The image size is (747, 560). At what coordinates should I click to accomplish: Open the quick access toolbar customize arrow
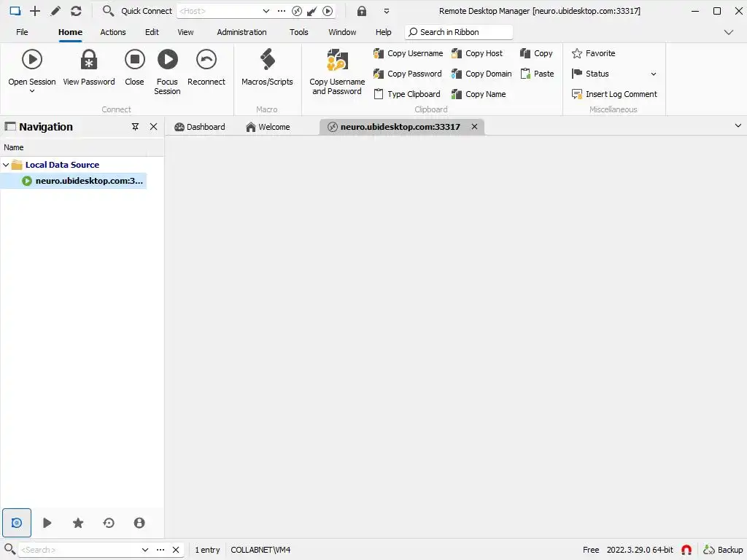tap(387, 11)
